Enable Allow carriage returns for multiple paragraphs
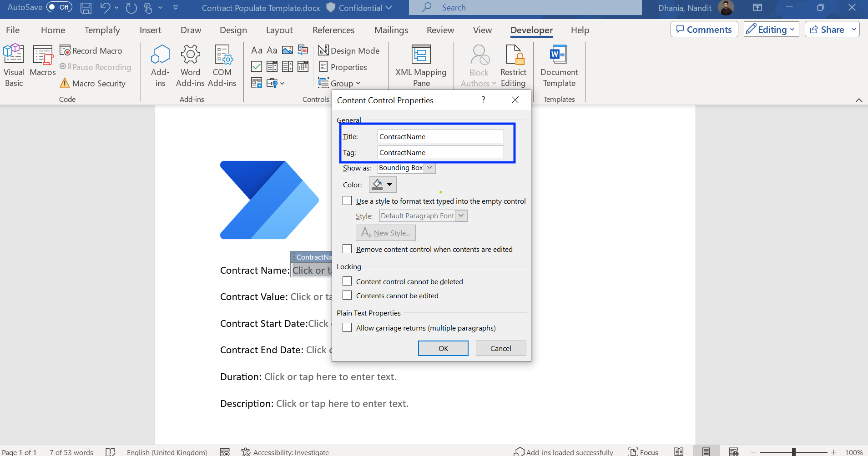Screen dimensions: 868x456 coord(347,327)
